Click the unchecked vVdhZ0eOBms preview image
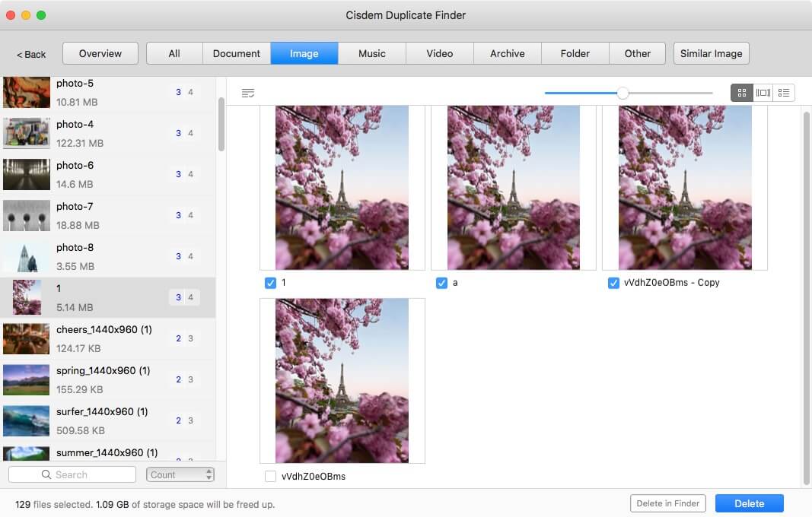 pos(342,381)
